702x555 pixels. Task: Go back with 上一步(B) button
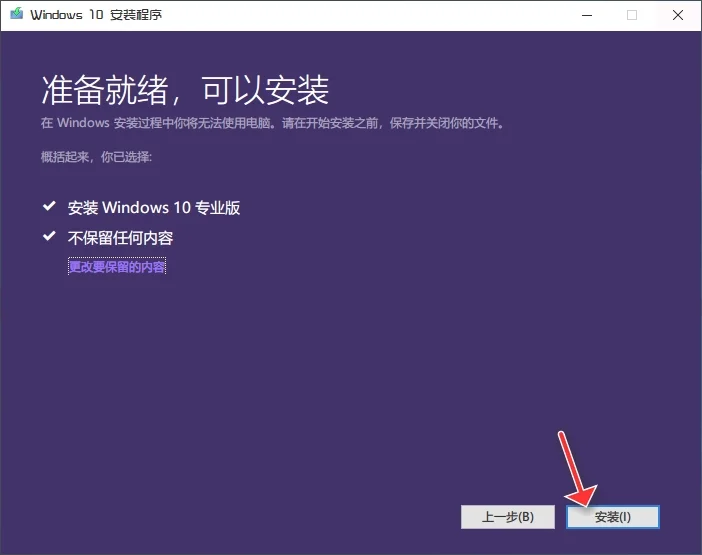[x=508, y=517]
